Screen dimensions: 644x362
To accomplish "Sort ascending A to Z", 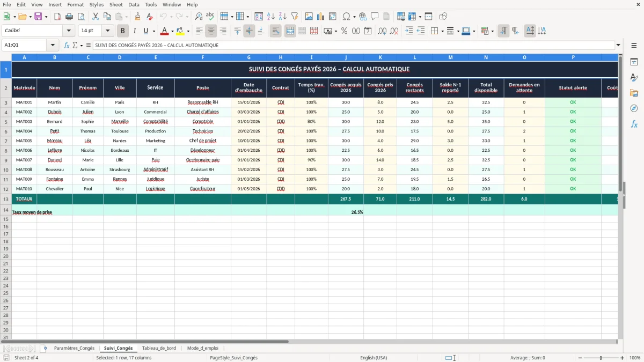I will coord(271,17).
